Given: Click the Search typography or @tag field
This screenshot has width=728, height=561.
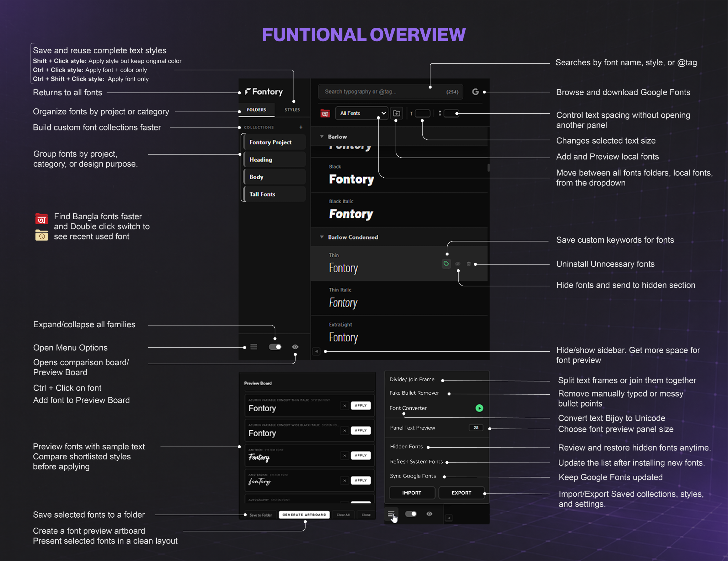Looking at the screenshot, I should coord(390,92).
